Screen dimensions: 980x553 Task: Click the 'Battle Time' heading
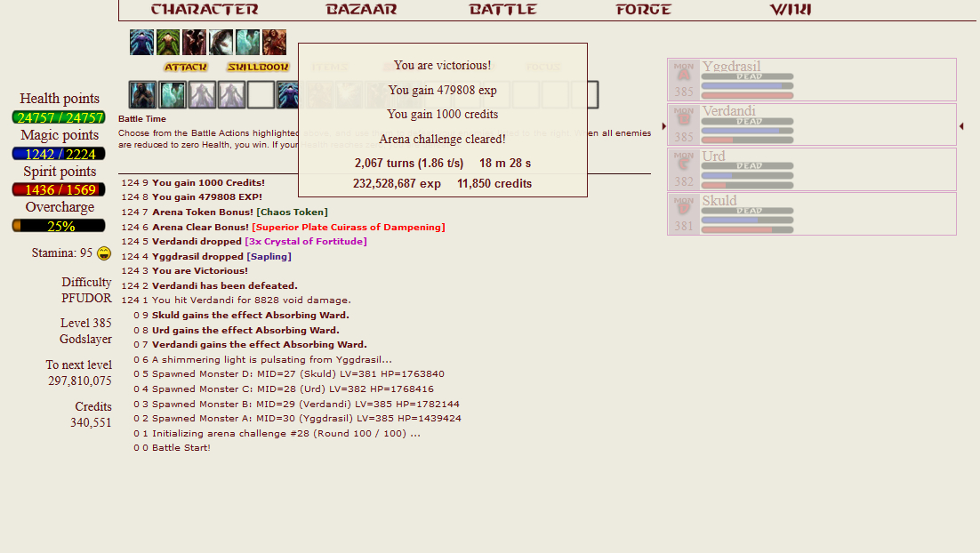(x=142, y=119)
